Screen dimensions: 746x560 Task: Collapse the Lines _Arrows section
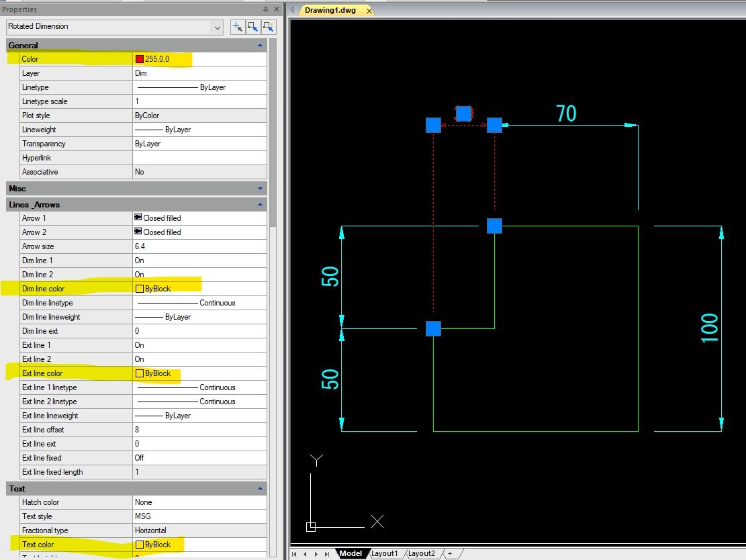pos(261,204)
